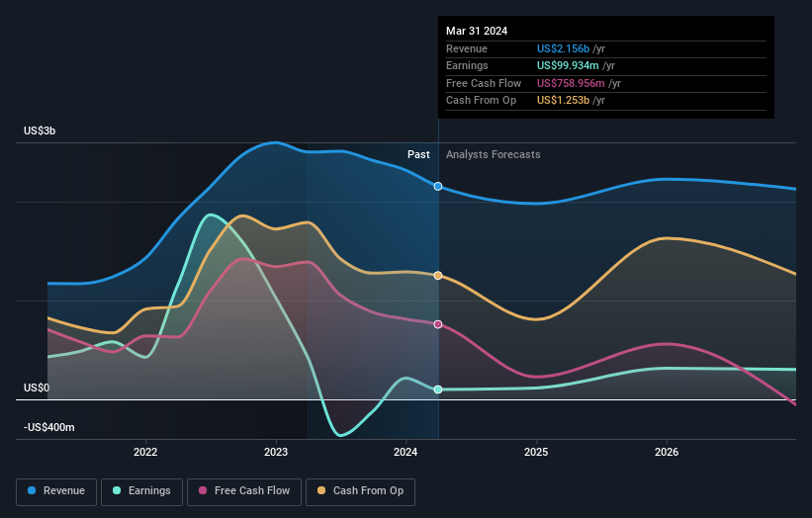The image size is (812, 518).
Task: Select the 2026 x-axis label
Action: (x=667, y=452)
